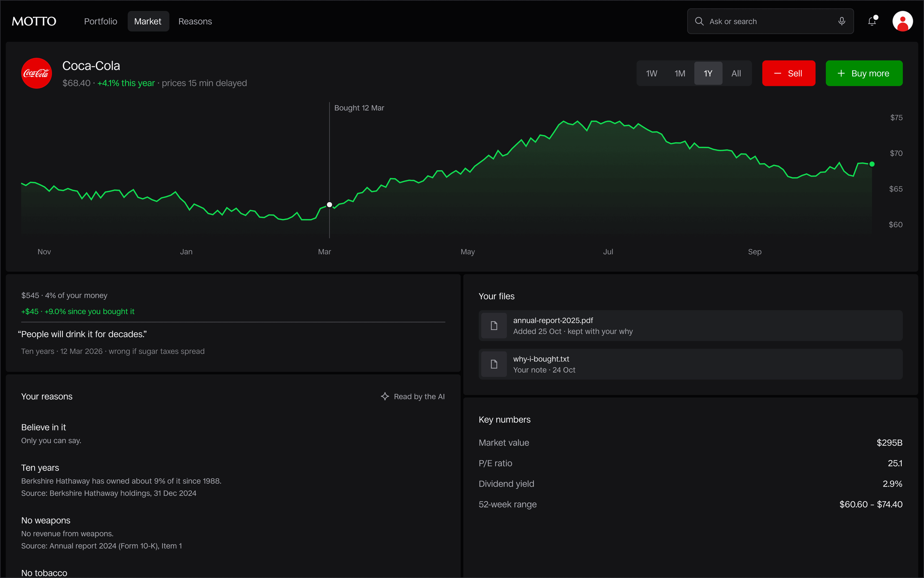Click the Coca-Cola company logo

click(x=36, y=73)
